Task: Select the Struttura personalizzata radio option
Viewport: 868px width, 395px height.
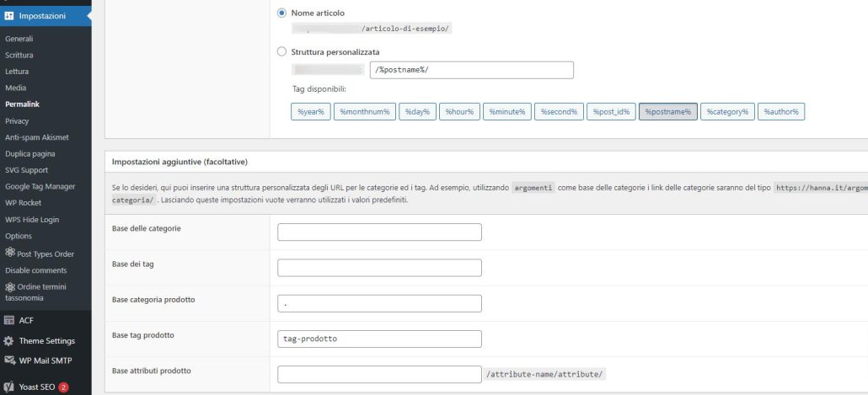Action: click(282, 52)
